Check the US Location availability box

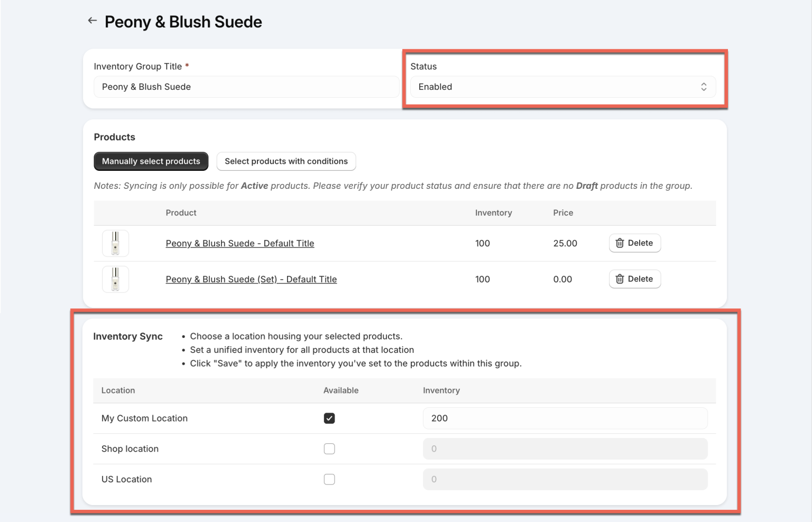(x=329, y=479)
